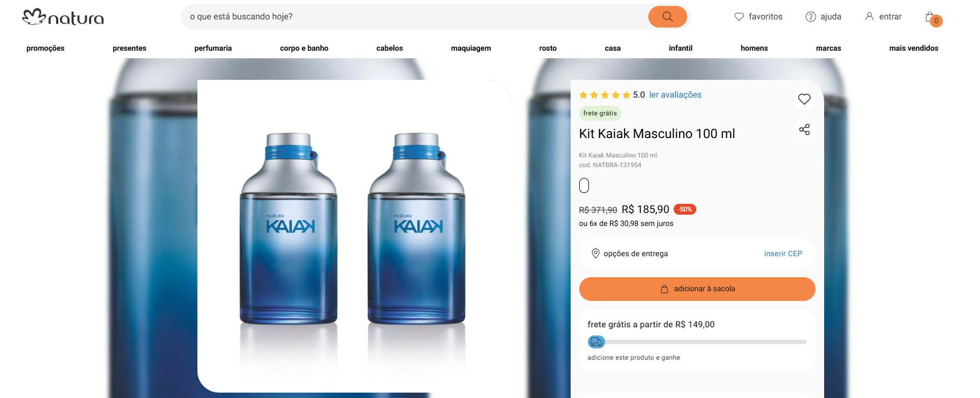Click the orange search magnifier button
980x398 pixels.
pyautogui.click(x=667, y=17)
